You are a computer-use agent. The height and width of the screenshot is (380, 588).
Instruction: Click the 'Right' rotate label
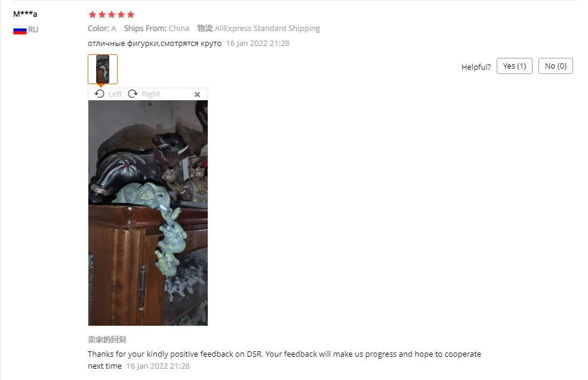(x=151, y=94)
